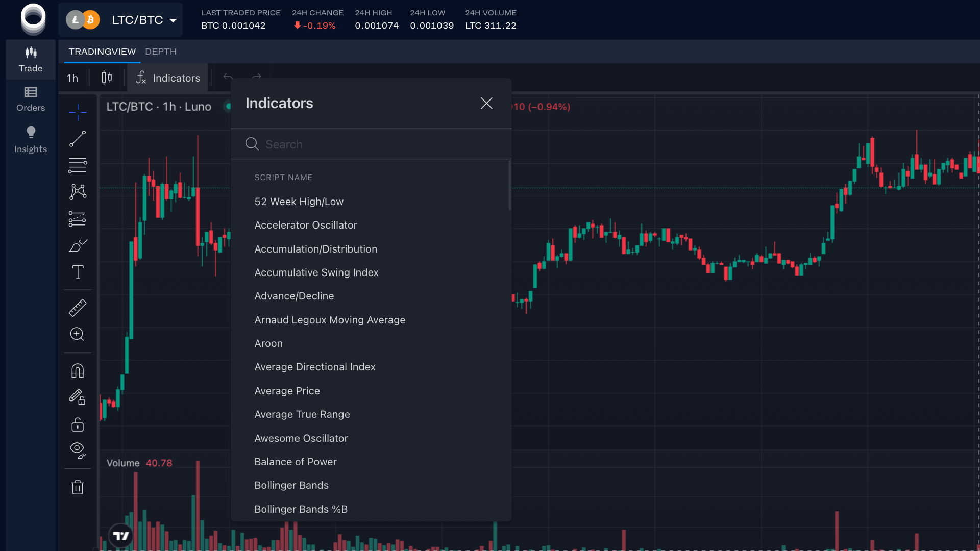This screenshot has height=551, width=980.
Task: Open the LTC/BTC market pair dropdown
Action: click(x=121, y=20)
